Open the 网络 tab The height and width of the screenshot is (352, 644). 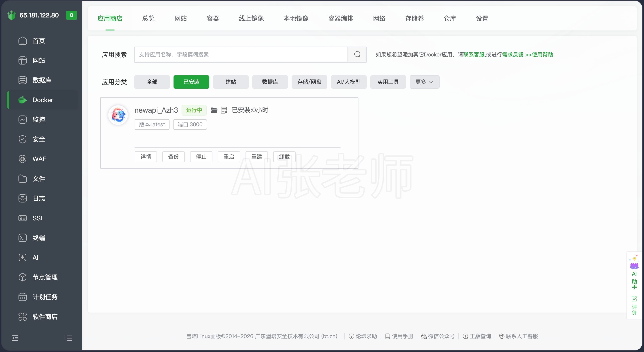[379, 18]
